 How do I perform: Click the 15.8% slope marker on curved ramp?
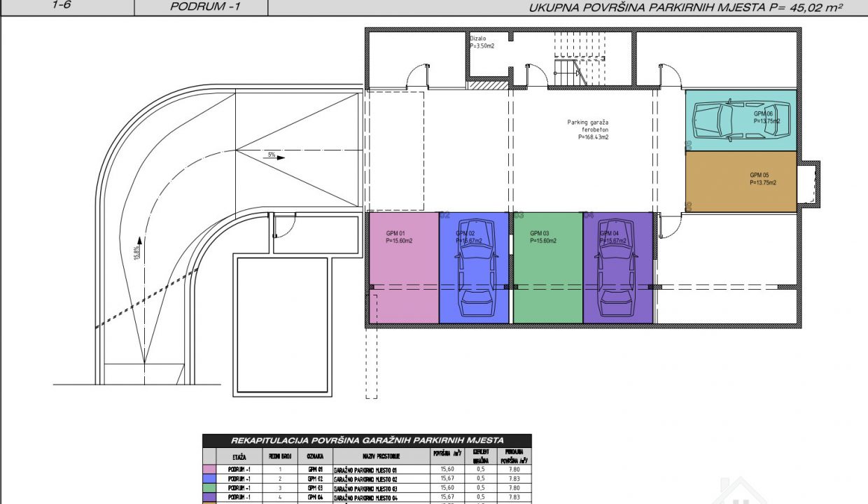tap(138, 251)
